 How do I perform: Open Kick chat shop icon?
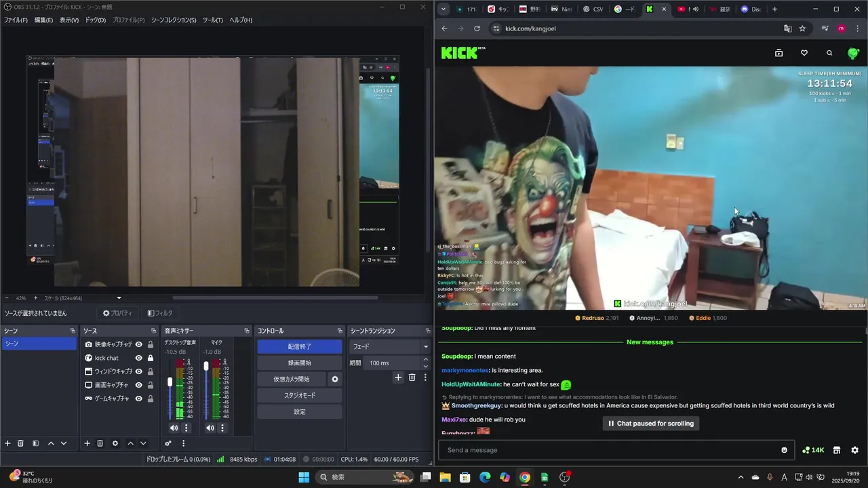837,450
